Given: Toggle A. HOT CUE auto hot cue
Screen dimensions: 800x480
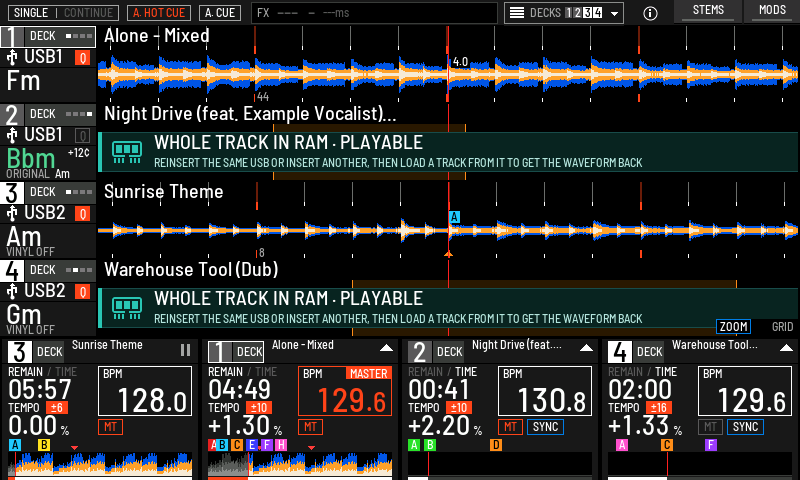Looking at the screenshot, I should point(159,13).
